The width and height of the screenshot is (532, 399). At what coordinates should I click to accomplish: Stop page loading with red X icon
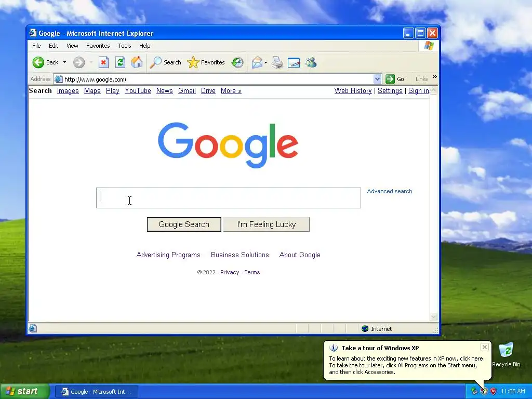pos(103,62)
